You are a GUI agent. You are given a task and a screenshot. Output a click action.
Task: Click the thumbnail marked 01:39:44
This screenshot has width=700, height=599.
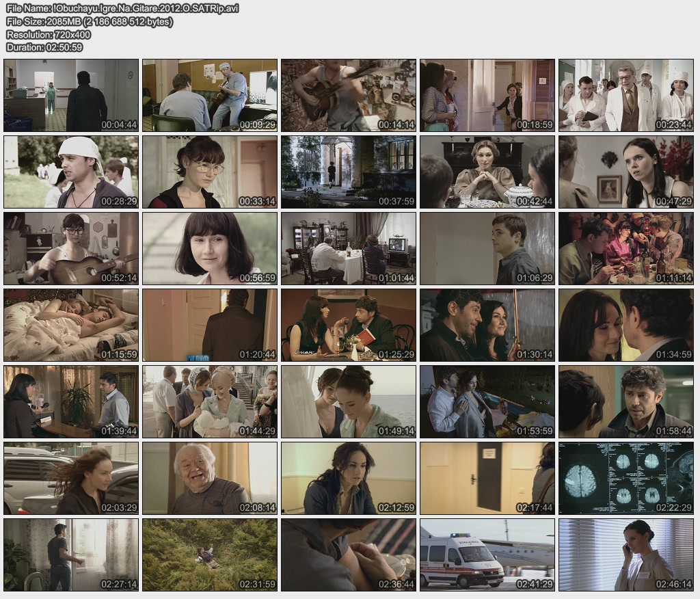[71, 401]
